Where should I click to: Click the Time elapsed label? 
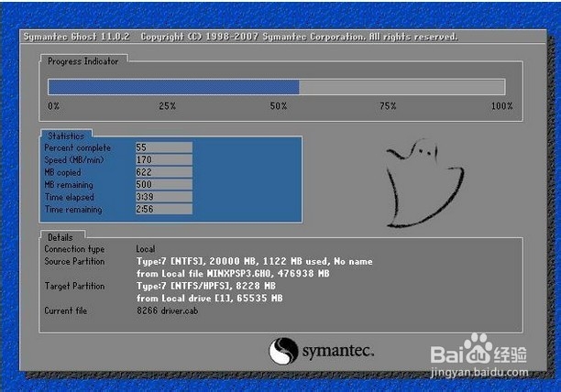69,197
